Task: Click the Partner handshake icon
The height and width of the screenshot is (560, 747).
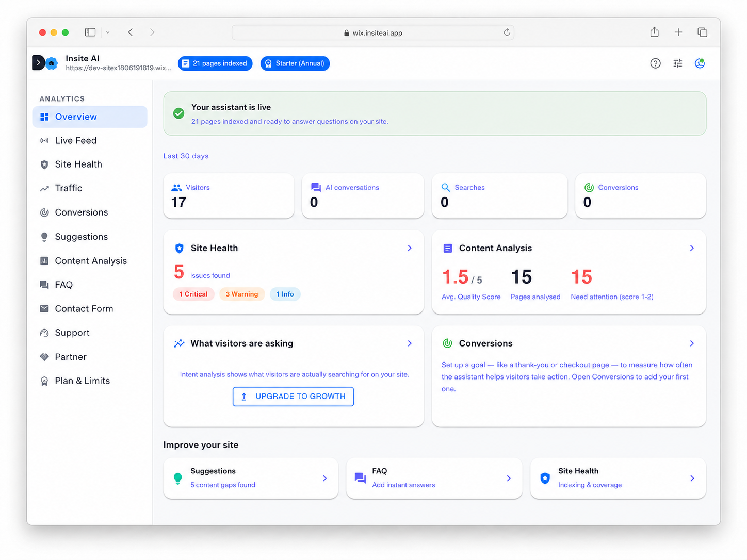Action: pos(44,357)
